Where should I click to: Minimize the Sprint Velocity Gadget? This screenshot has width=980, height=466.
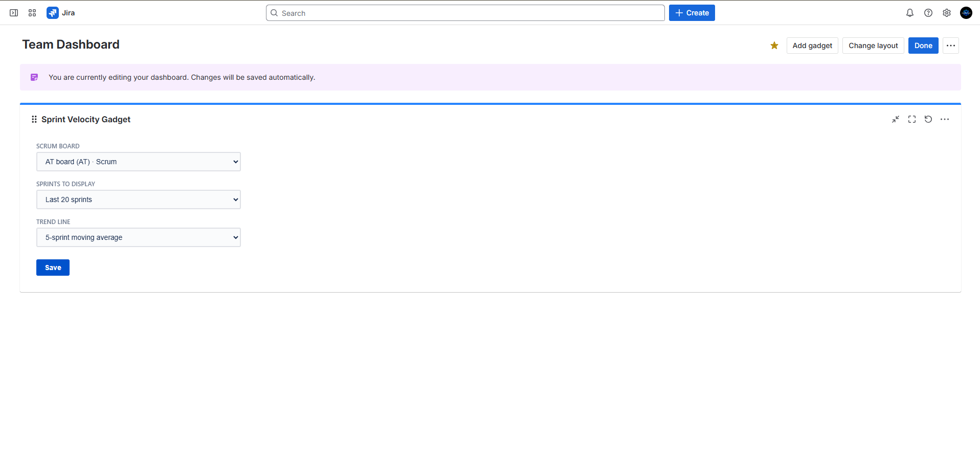click(895, 119)
